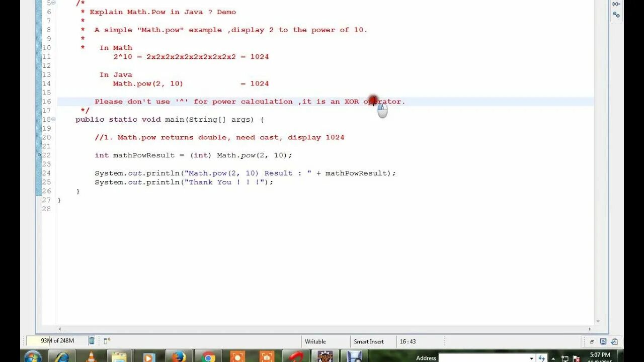Screen dimensions: 644x362
Task: Show hidden system tray icons
Action: tap(554, 358)
